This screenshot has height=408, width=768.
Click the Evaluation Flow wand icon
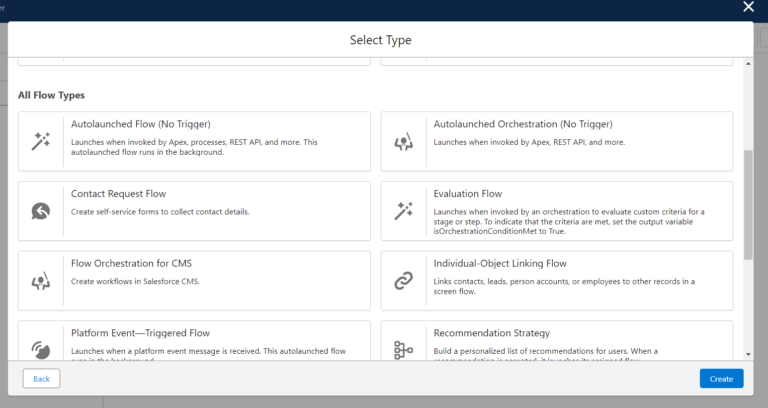pos(403,211)
